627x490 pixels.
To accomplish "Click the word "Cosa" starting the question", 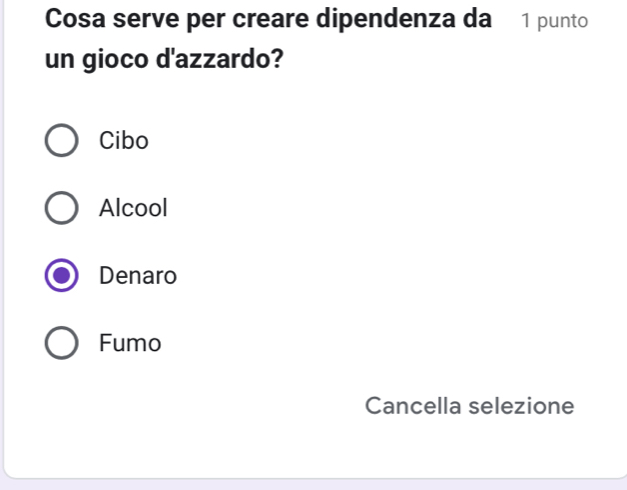I will 77,19.
